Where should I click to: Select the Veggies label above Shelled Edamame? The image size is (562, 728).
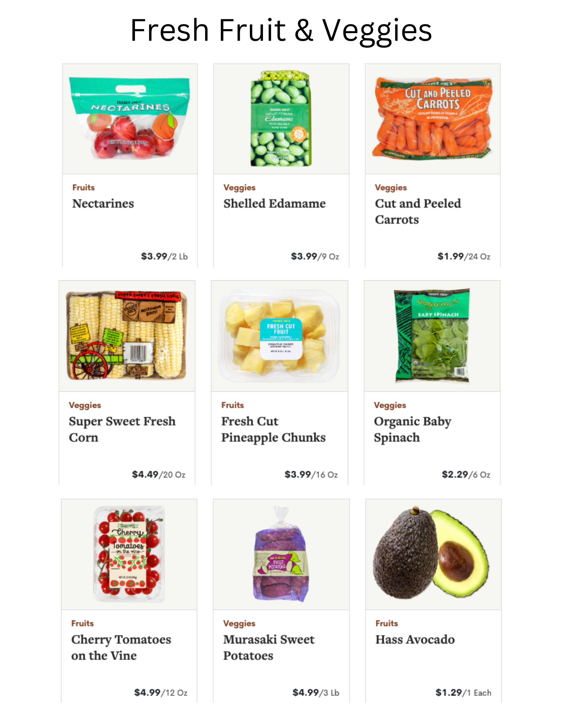[x=239, y=187]
